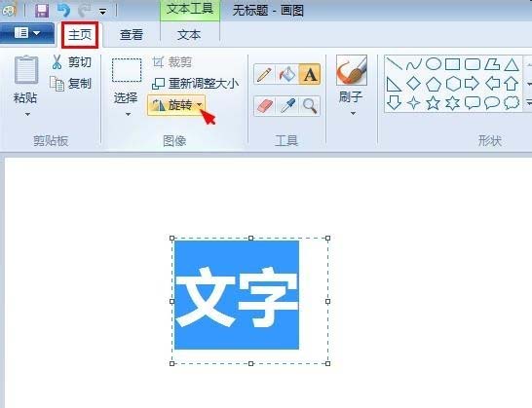Click the top-right handle of text box
The width and height of the screenshot is (532, 408).
click(327, 239)
